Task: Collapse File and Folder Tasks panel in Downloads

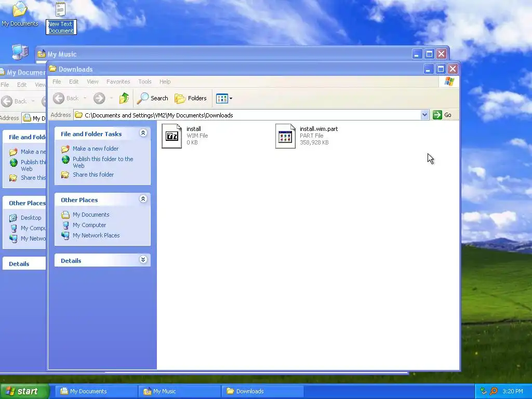Action: pos(143,133)
